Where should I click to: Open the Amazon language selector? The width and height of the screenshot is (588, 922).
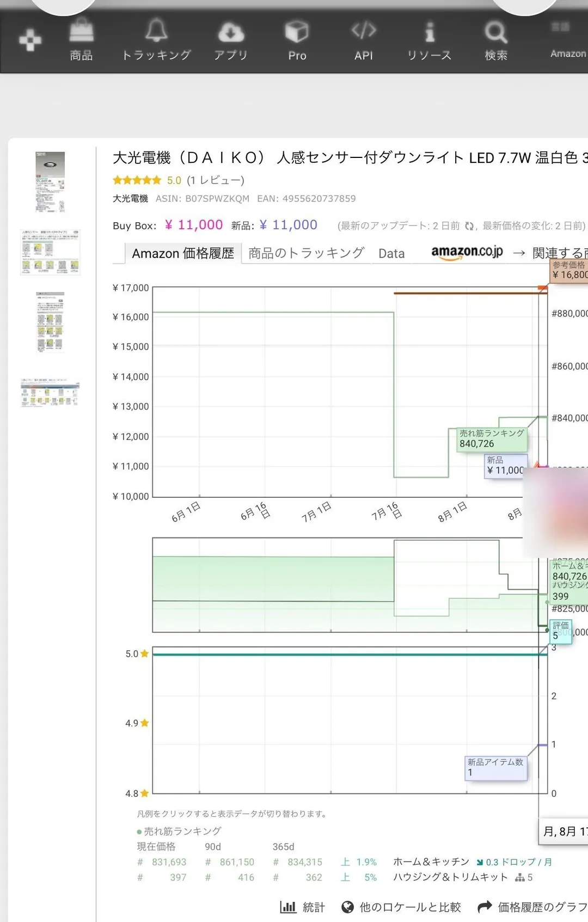568,40
